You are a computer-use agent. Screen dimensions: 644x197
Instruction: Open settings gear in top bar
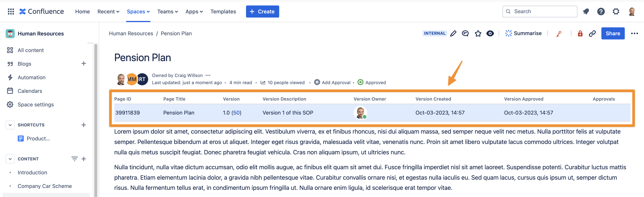tap(616, 12)
